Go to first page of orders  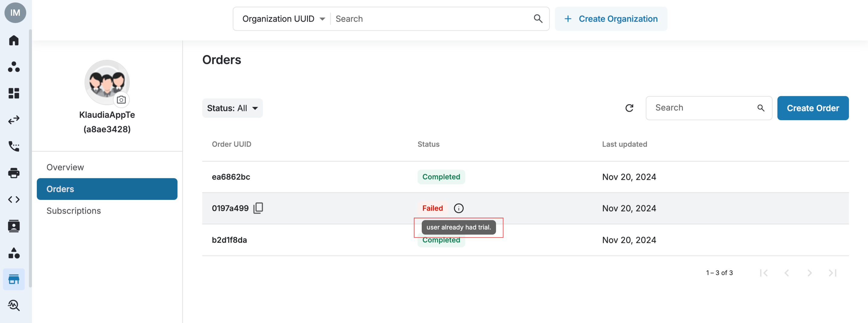point(764,273)
